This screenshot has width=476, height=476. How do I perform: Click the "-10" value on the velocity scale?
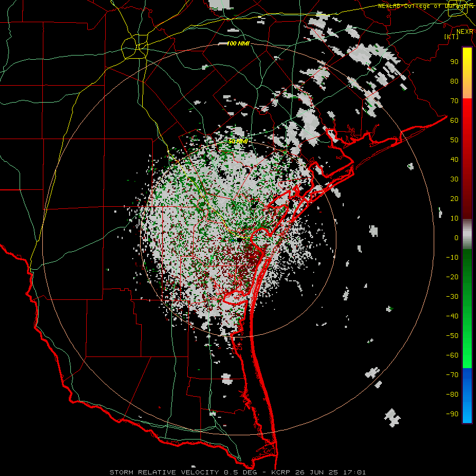(x=452, y=258)
